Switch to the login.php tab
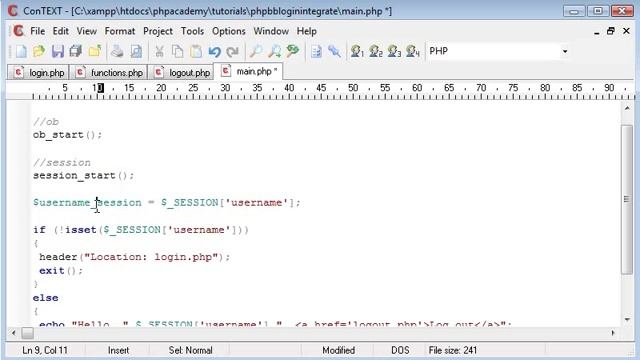 [x=38, y=73]
